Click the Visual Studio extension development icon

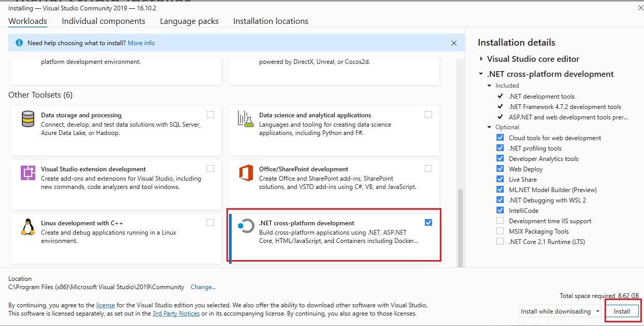28,172
